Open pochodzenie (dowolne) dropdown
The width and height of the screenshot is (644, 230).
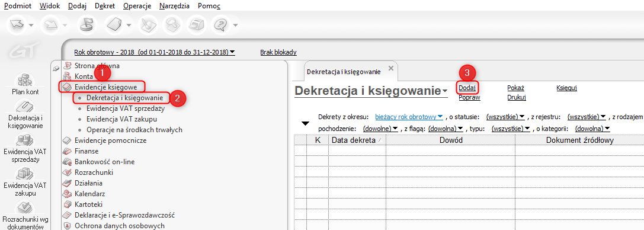point(380,129)
